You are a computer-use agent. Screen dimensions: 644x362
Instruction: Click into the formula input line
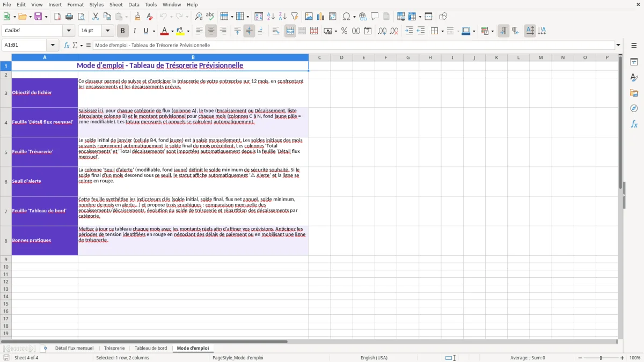click(353, 45)
